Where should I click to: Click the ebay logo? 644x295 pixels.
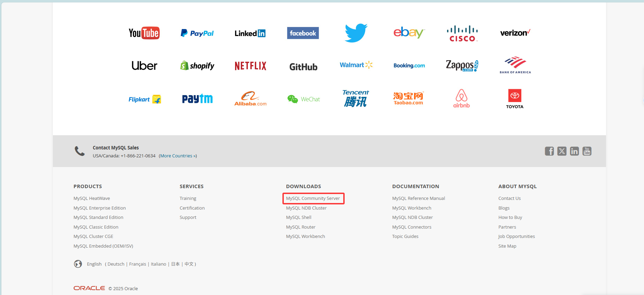409,33
